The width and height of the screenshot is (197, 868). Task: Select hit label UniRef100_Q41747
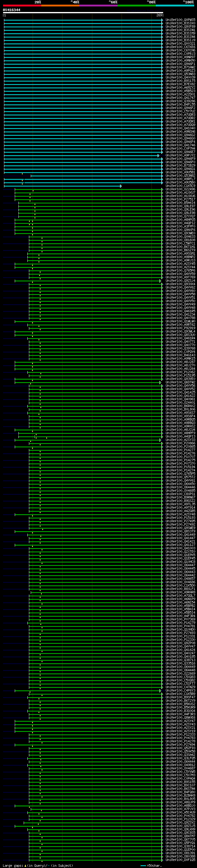tap(180, 98)
